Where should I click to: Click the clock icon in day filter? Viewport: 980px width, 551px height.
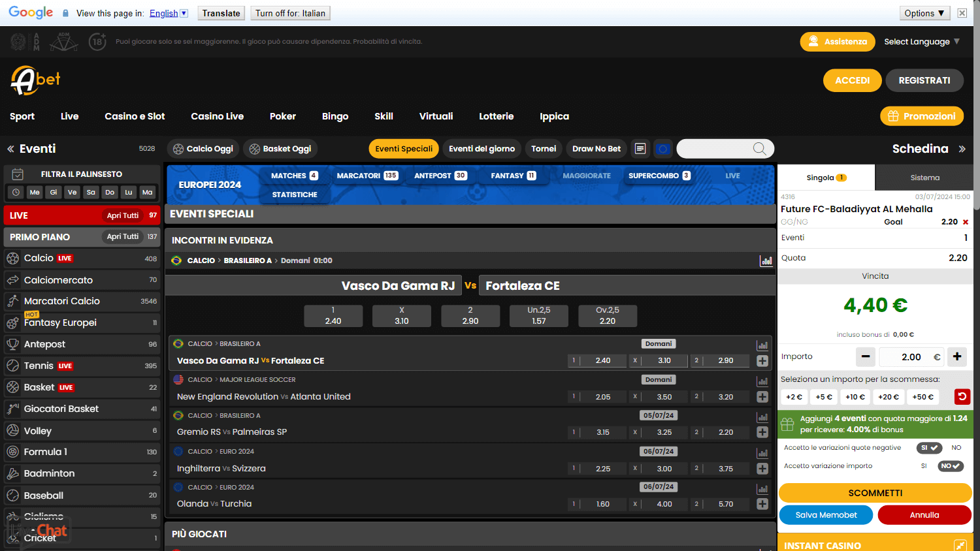(16, 192)
